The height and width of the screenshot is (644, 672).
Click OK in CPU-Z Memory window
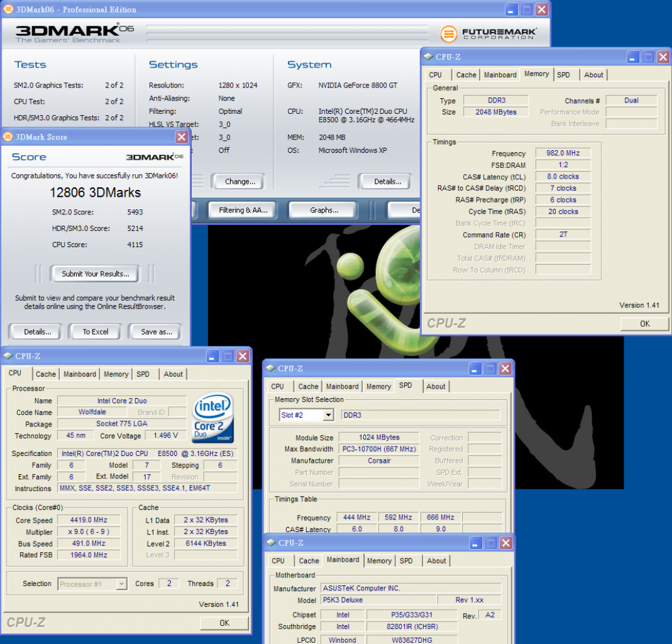pos(644,324)
